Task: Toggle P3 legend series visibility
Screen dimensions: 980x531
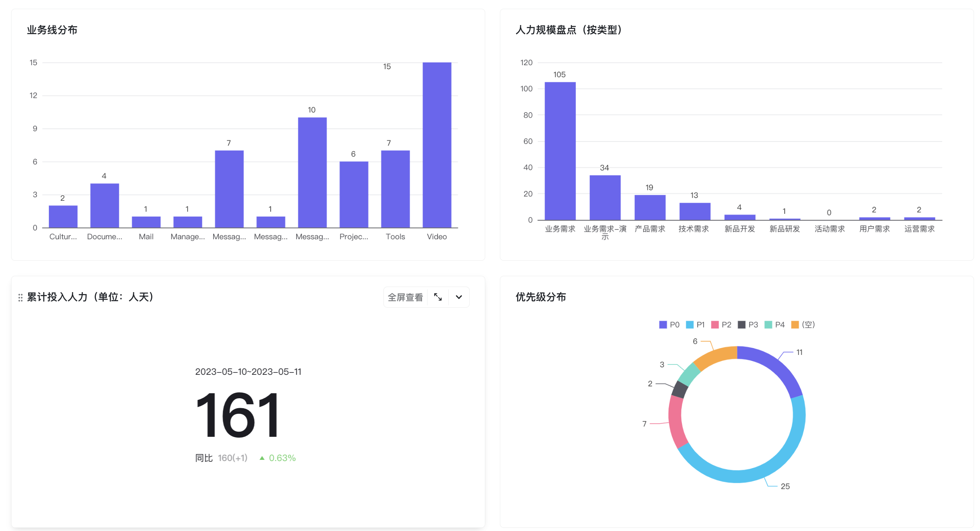Action: [748, 325]
